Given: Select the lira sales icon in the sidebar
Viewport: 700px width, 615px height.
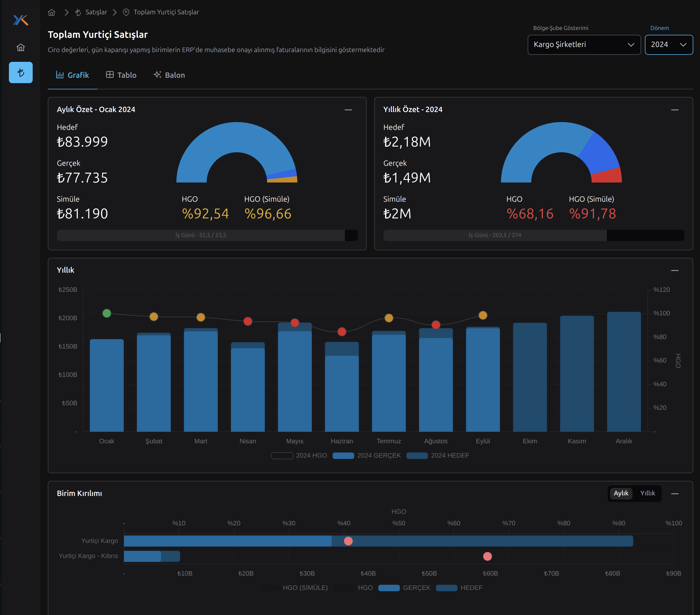Looking at the screenshot, I should coord(21,72).
